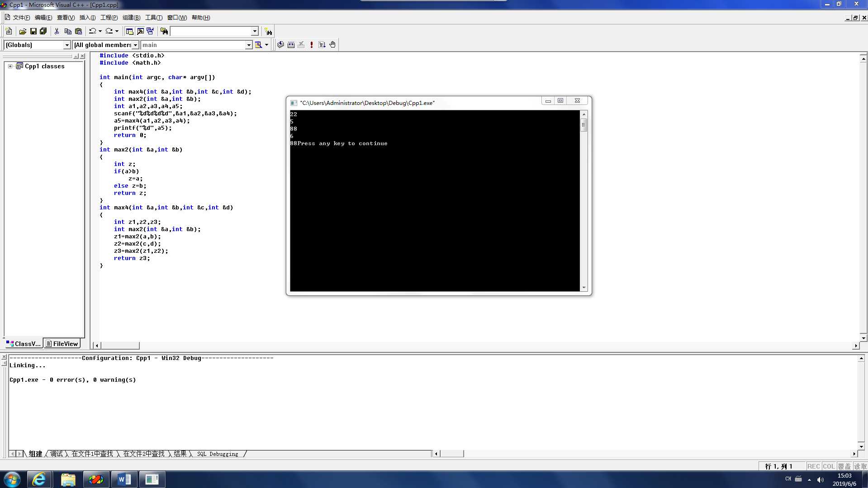Click the Find in Files icon

tap(164, 31)
